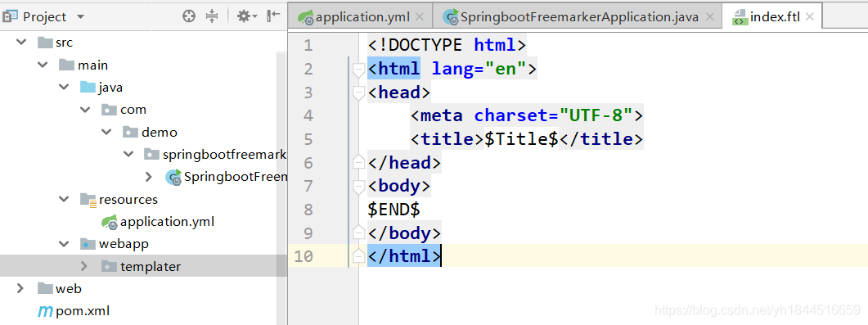Viewport: 868px width, 325px height.
Task: Click the <!DOCTYPE html> line
Action: pyautogui.click(x=446, y=45)
